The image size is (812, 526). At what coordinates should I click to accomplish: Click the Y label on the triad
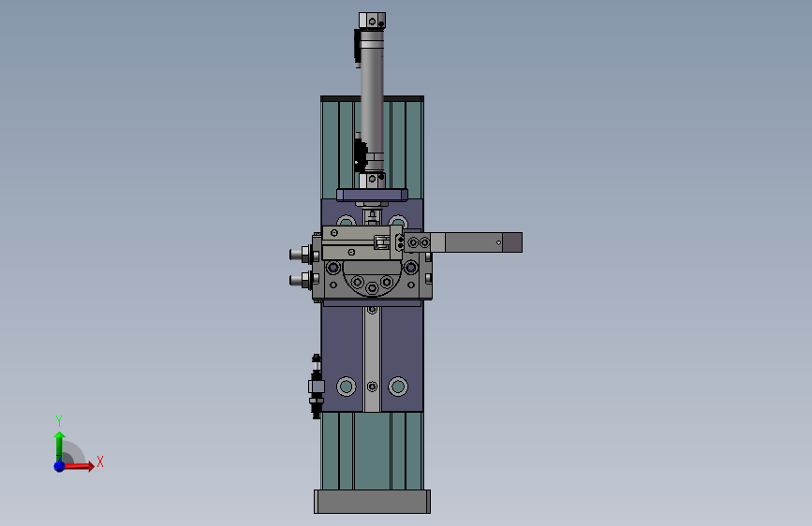[x=59, y=420]
